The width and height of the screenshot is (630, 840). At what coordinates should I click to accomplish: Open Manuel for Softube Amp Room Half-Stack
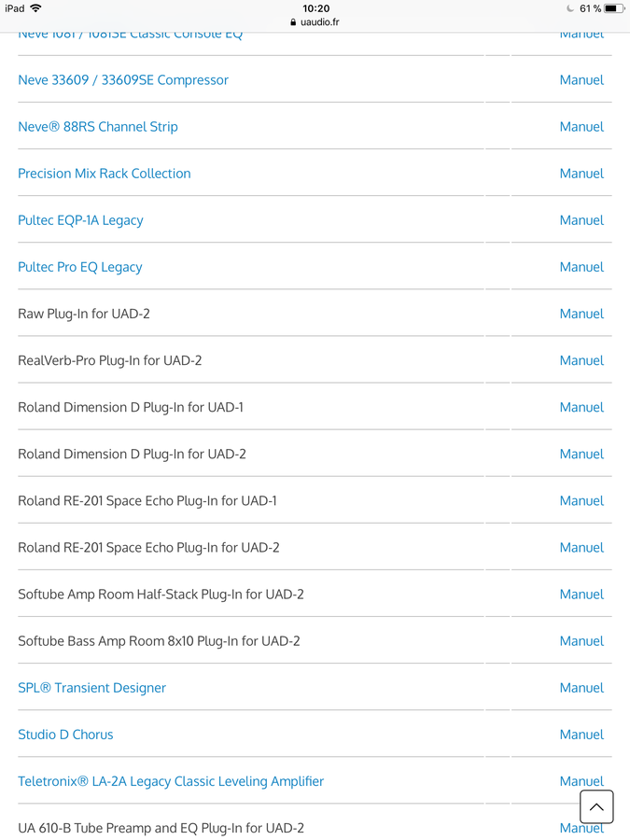(x=581, y=594)
